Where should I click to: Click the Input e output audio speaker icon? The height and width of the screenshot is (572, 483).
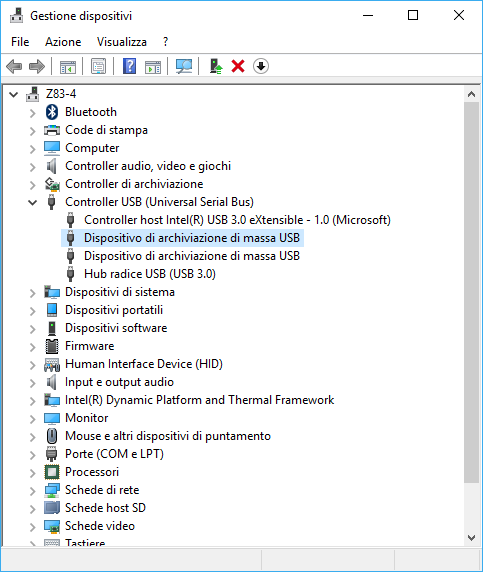52,382
